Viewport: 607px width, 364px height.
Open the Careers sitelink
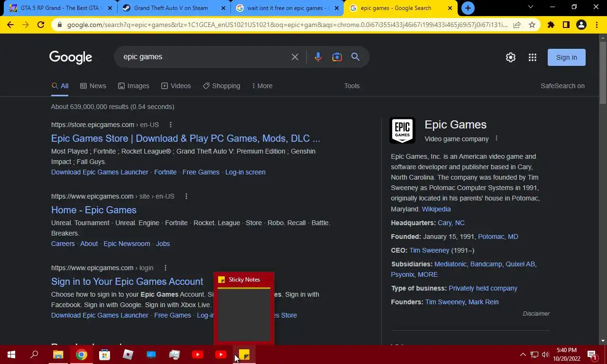click(63, 244)
